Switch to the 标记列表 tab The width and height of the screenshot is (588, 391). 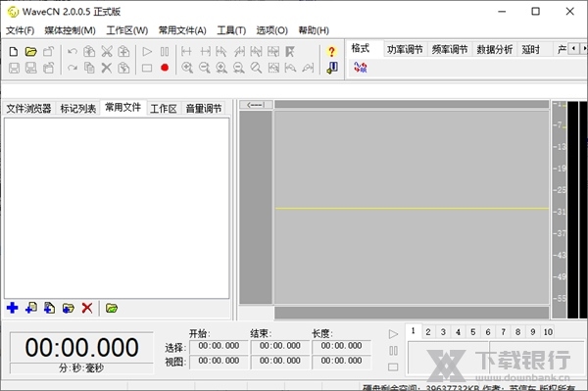[78, 109]
